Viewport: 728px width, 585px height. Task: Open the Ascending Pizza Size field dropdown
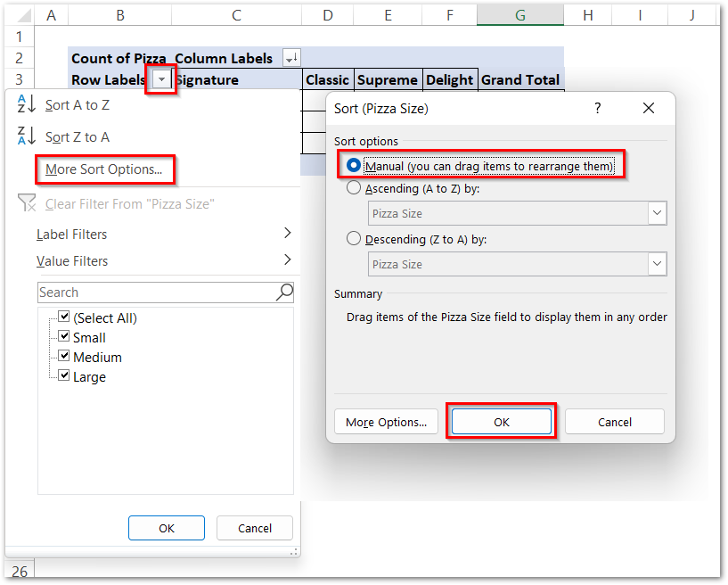[657, 213]
